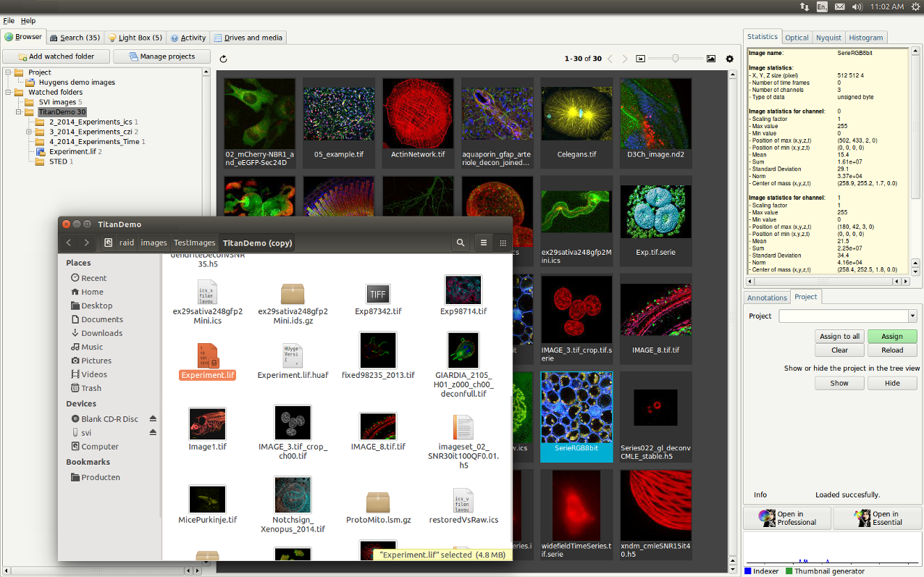Eject the Blank CD-R Disc

(x=153, y=419)
